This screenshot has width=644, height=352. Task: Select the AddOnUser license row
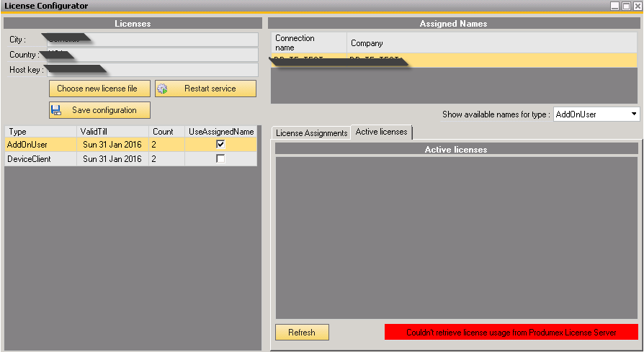tap(130, 145)
